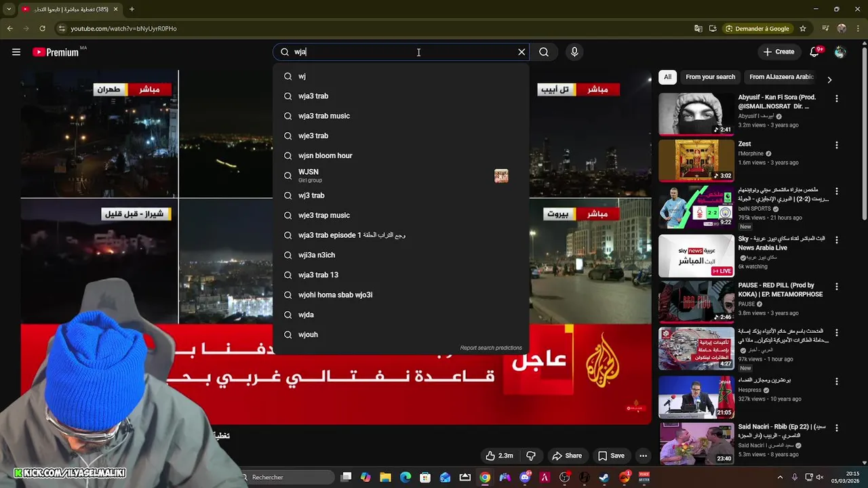Image resolution: width=868 pixels, height=488 pixels.
Task: Open options for Said Naciri Rbib video
Action: pos(836,428)
